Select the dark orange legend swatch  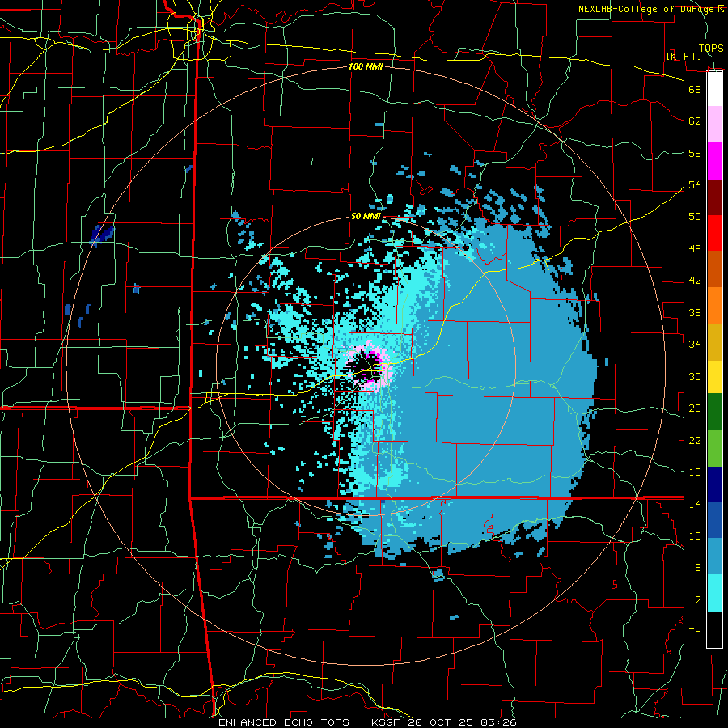(x=714, y=269)
